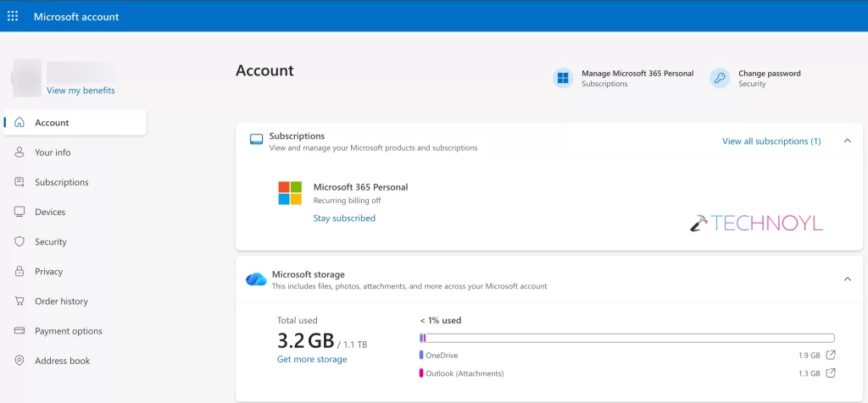The width and height of the screenshot is (868, 403).
Task: Click the Microsoft 365 Personal logo
Action: point(290,193)
